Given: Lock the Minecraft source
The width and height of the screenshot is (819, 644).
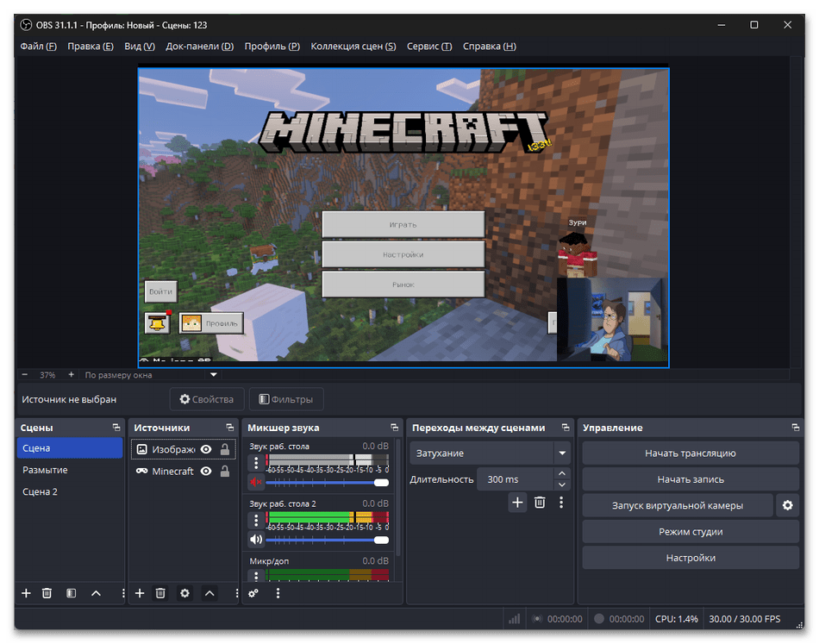Looking at the screenshot, I should (x=225, y=471).
